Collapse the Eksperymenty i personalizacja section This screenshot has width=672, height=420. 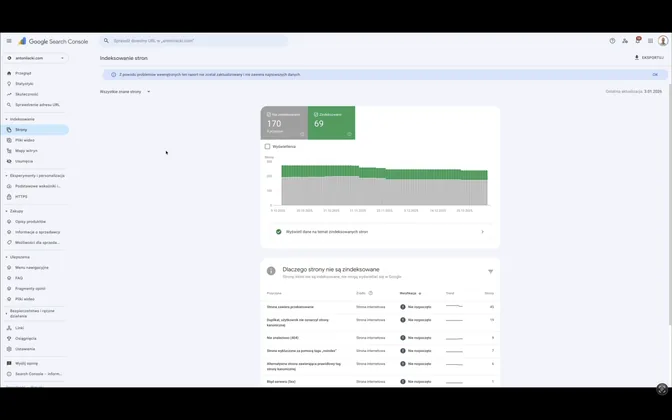pos(35,176)
